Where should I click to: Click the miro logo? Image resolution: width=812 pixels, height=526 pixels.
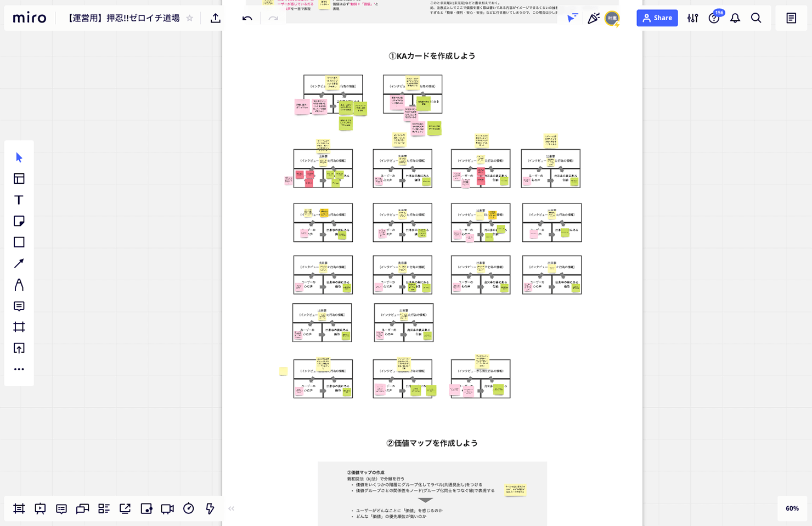pos(30,18)
